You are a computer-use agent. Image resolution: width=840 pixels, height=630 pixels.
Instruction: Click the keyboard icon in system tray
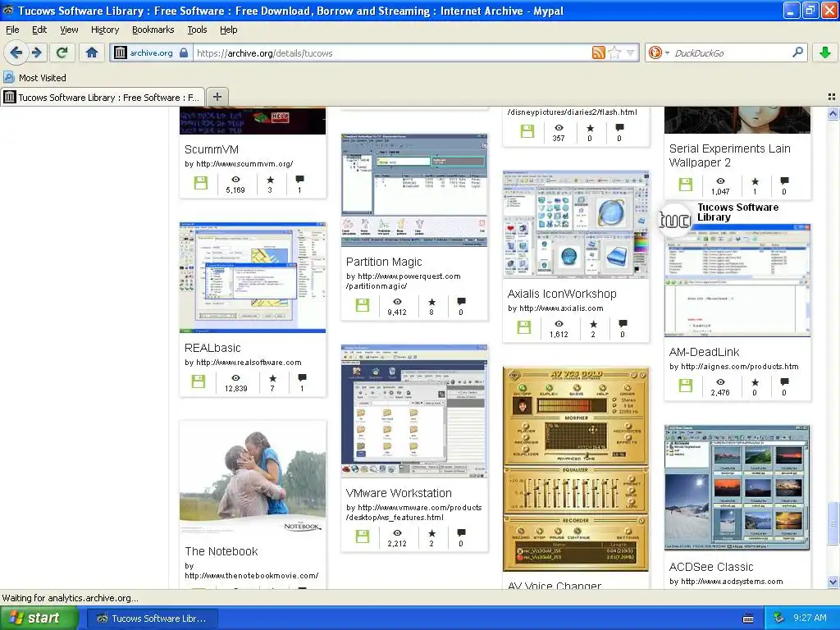point(748,619)
